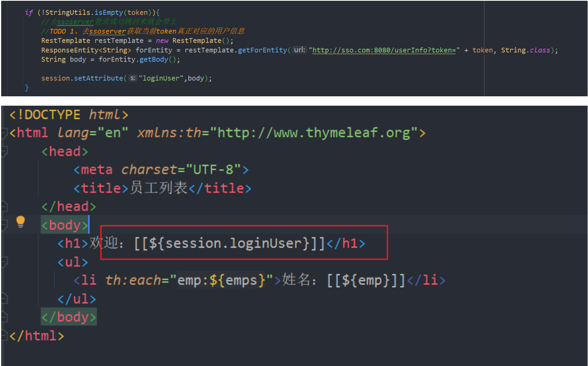Click the TODO comment line

[x=143, y=31]
